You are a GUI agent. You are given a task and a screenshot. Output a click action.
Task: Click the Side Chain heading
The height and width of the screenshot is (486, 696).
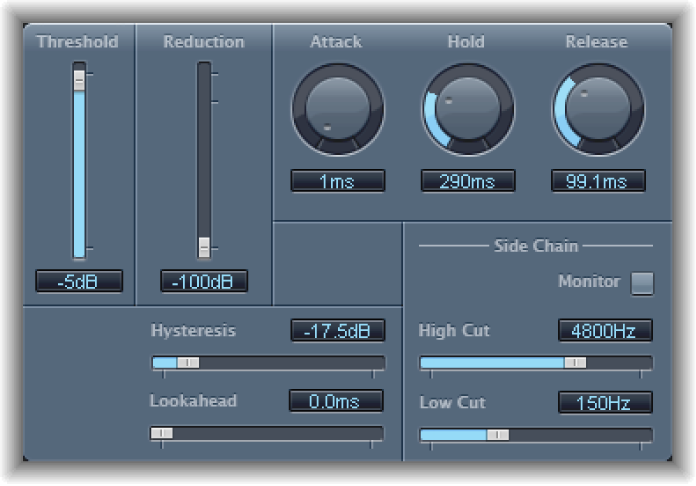[x=536, y=246]
